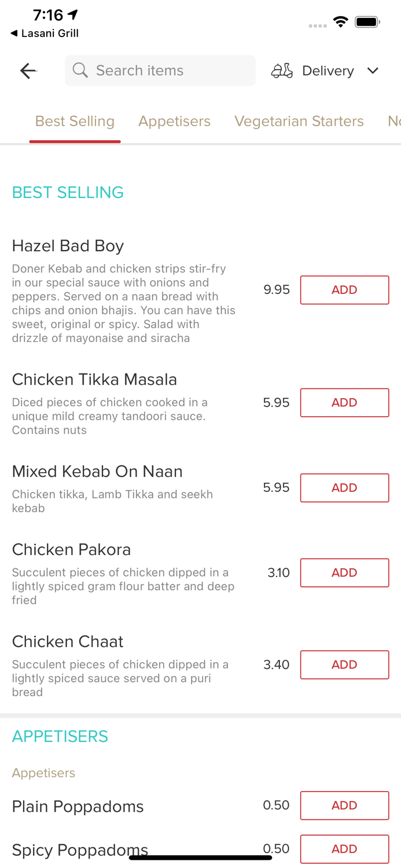401x868 pixels.
Task: Open Hazel Bad Boy item details
Action: [68, 246]
